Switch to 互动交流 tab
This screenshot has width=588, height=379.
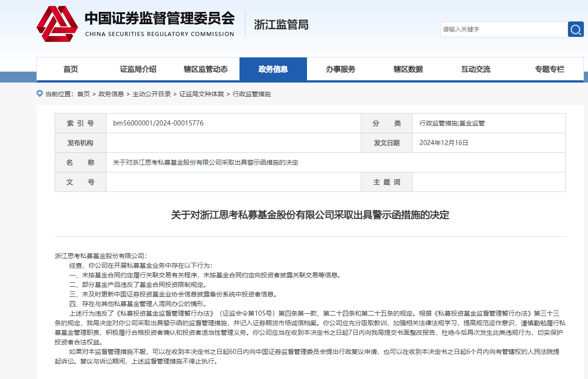(x=476, y=69)
